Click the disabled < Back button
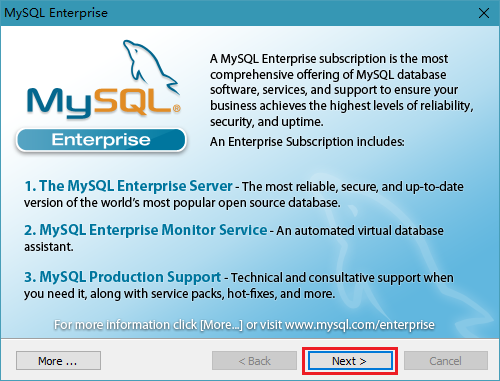The image size is (500, 381). 254,361
